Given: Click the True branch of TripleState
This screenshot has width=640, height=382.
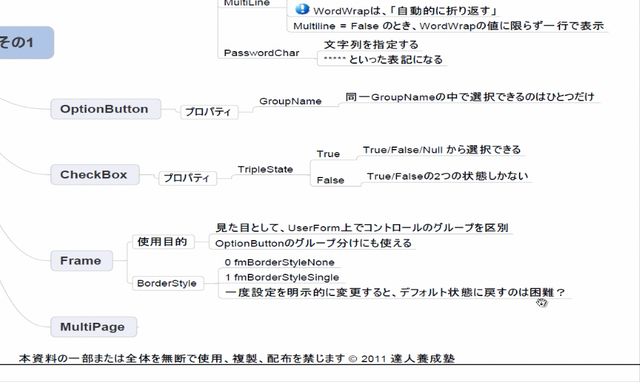Looking at the screenshot, I should click(x=328, y=154).
